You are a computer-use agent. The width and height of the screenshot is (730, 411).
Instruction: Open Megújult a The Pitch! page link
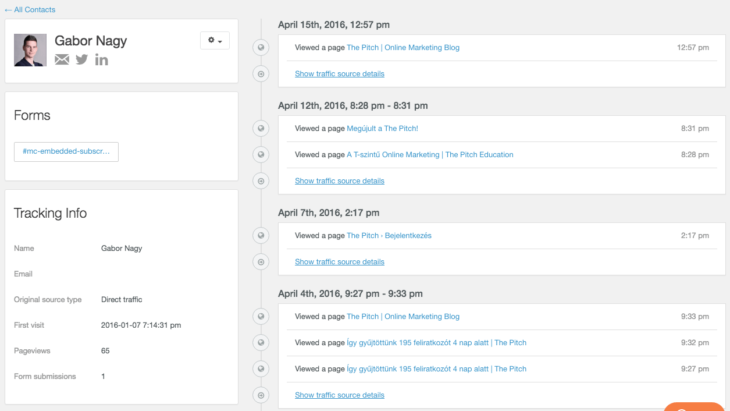pos(382,128)
